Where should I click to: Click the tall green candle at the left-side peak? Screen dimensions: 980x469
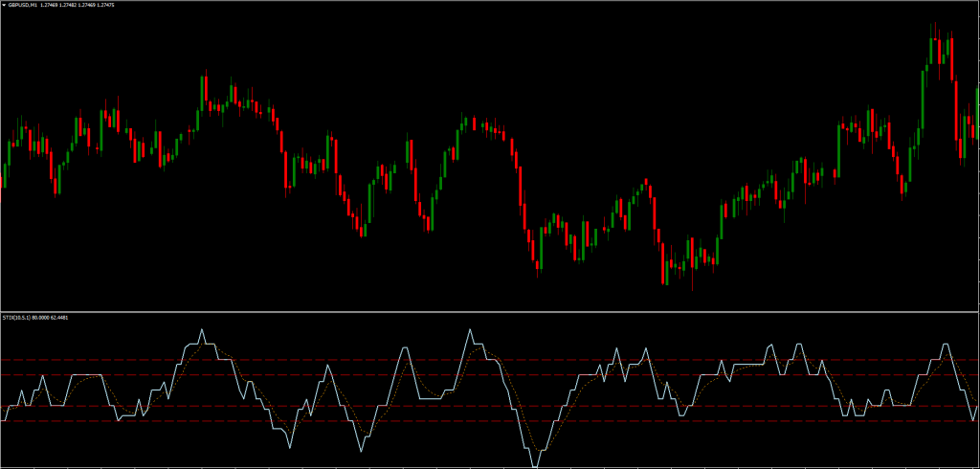[204, 88]
